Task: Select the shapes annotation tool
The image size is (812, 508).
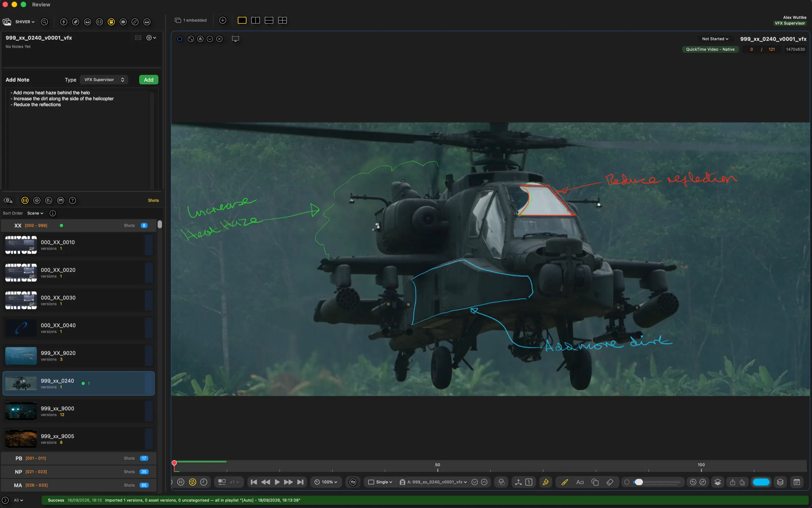Action: 595,482
